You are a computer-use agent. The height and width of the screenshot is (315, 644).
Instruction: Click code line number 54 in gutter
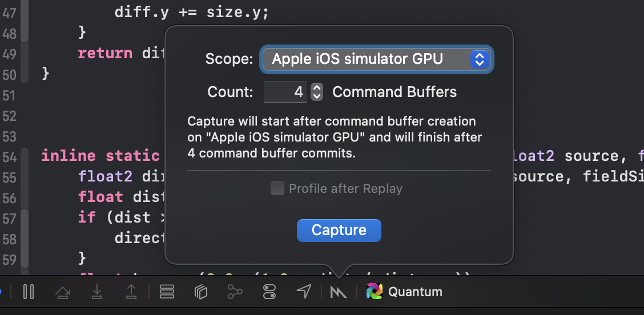[9, 156]
